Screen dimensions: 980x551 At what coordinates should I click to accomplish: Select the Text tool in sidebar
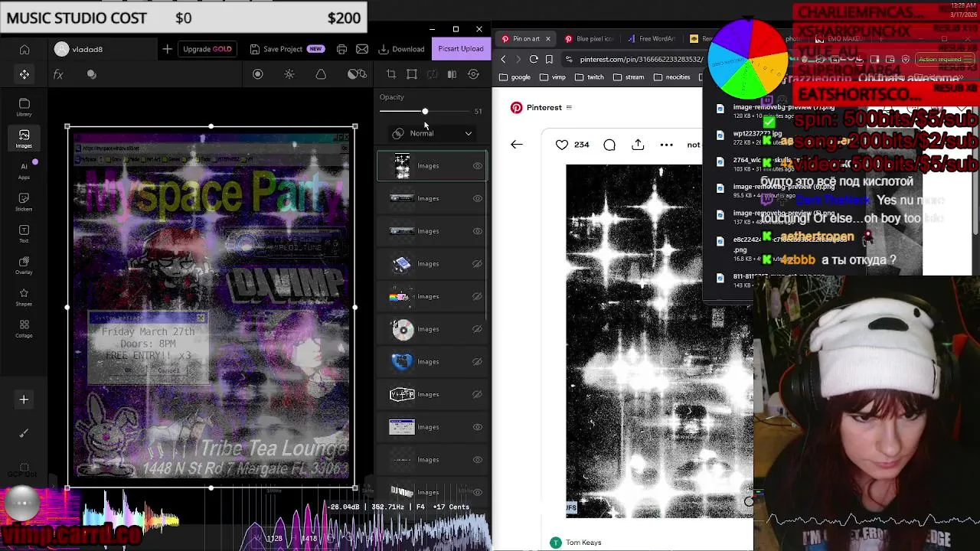pos(24,233)
